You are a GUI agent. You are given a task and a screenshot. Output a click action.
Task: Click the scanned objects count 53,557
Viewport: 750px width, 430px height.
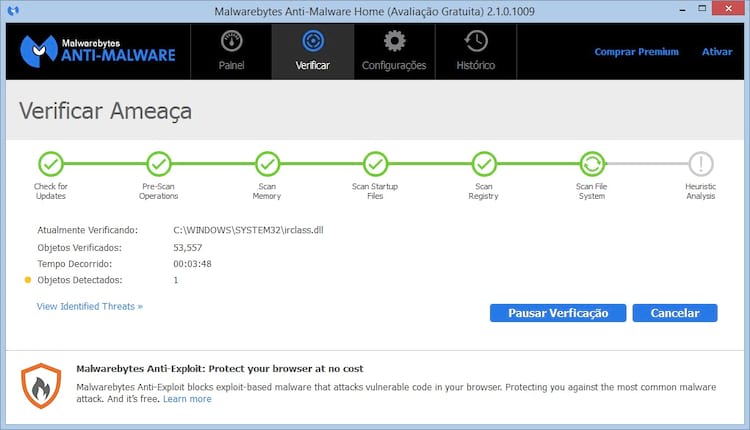pyautogui.click(x=188, y=248)
